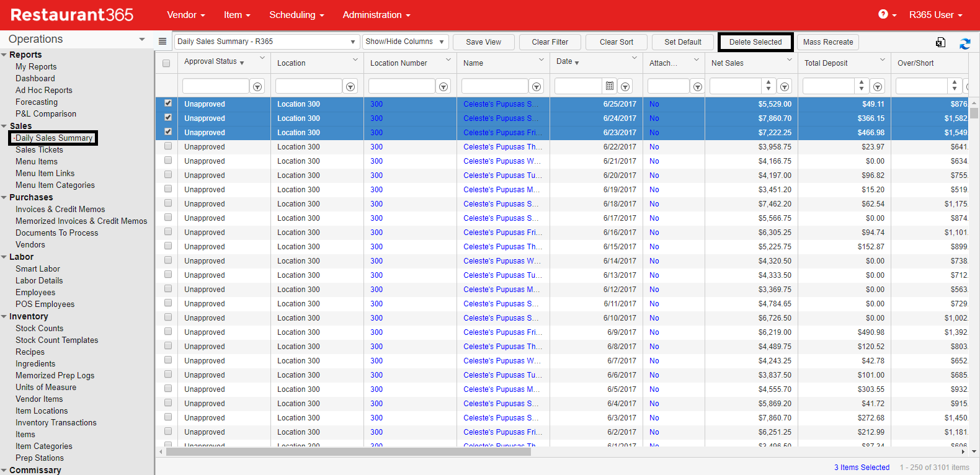This screenshot has height=475, width=980.
Task: Open Location column filter funnel icon
Action: click(x=350, y=86)
